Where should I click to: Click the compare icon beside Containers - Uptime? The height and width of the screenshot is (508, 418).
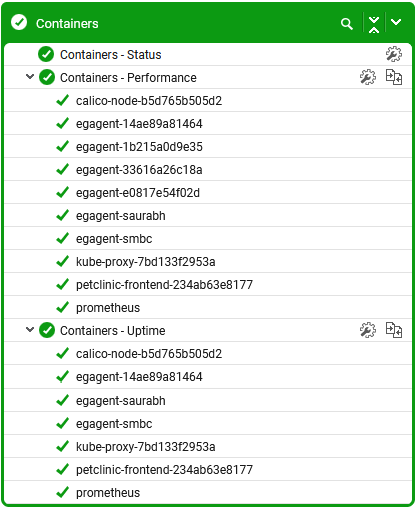394,330
